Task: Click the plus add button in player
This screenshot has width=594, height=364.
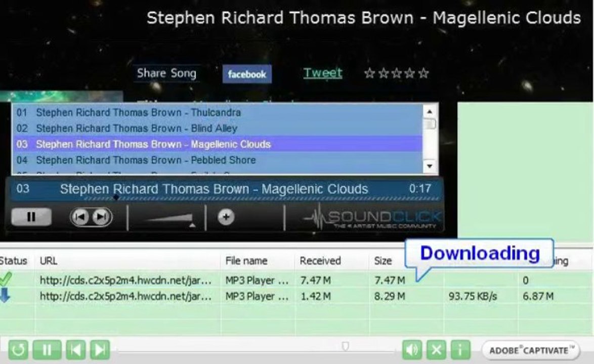Action: point(226,217)
